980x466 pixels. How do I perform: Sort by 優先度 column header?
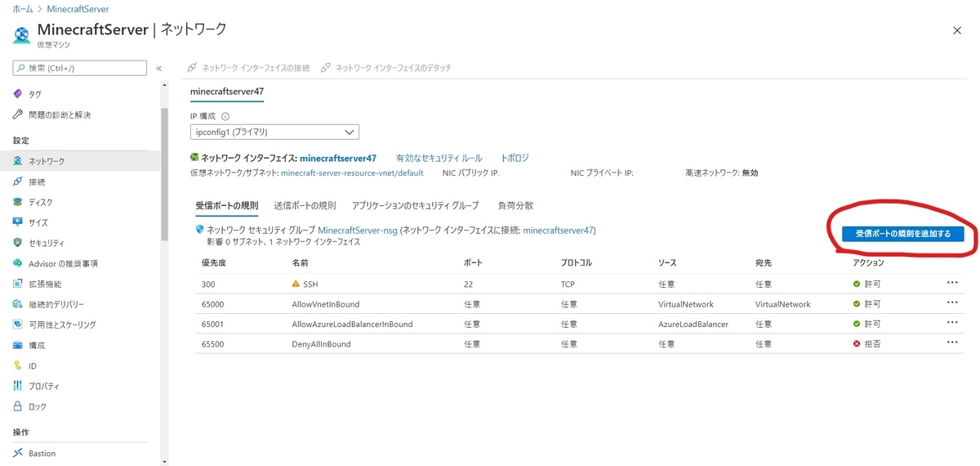point(213,263)
